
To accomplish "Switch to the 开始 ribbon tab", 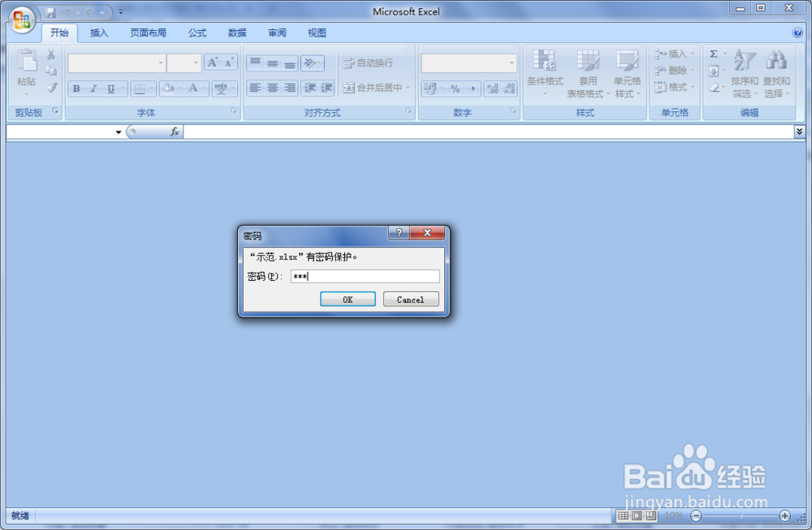I will (59, 32).
